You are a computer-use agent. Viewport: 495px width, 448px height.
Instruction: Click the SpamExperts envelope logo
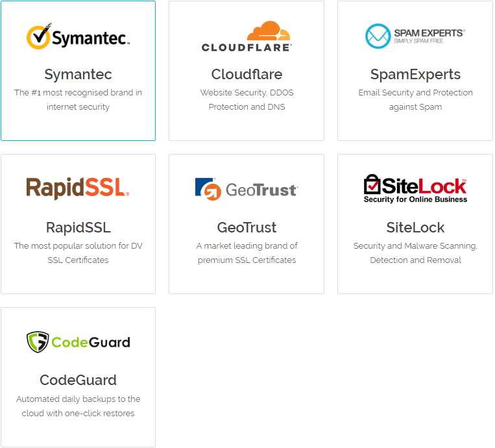pyautogui.click(x=415, y=36)
